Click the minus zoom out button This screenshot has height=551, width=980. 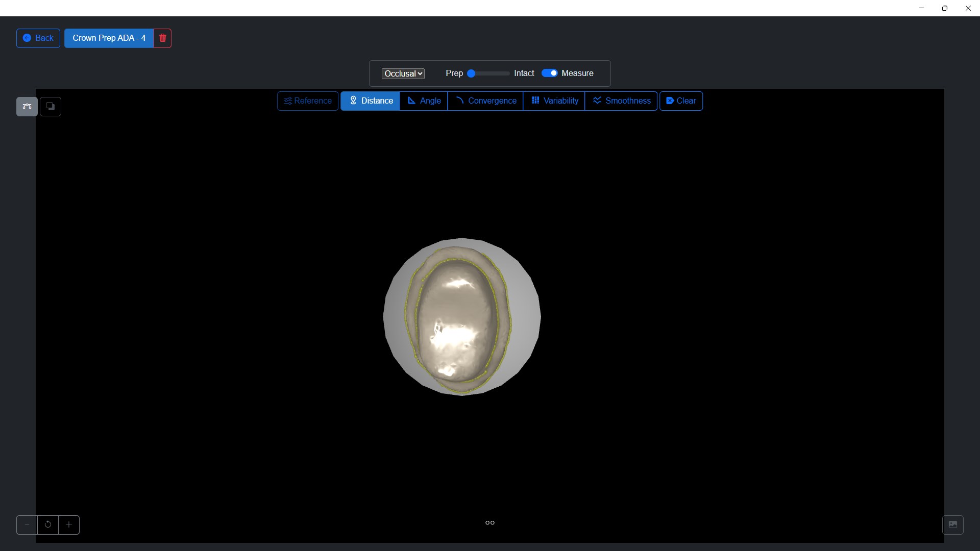27,524
